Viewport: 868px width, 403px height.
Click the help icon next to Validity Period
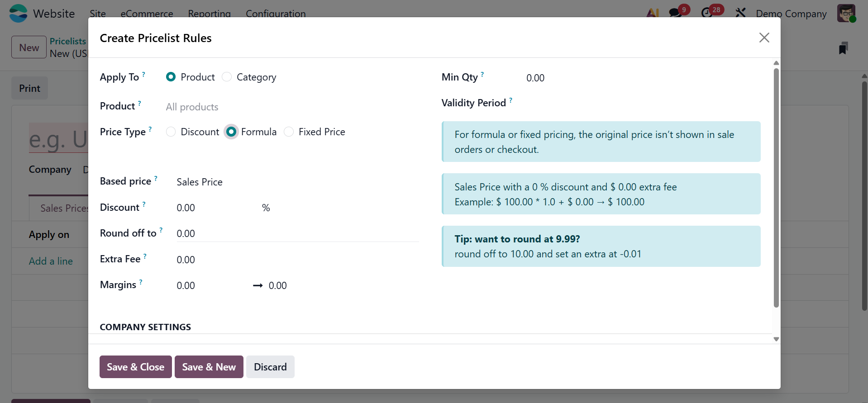(511, 100)
